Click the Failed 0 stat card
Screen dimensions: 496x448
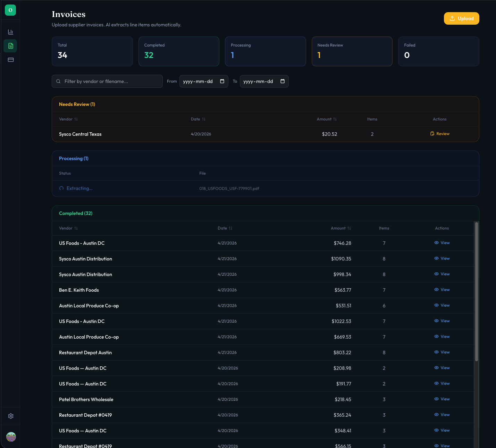(439, 51)
